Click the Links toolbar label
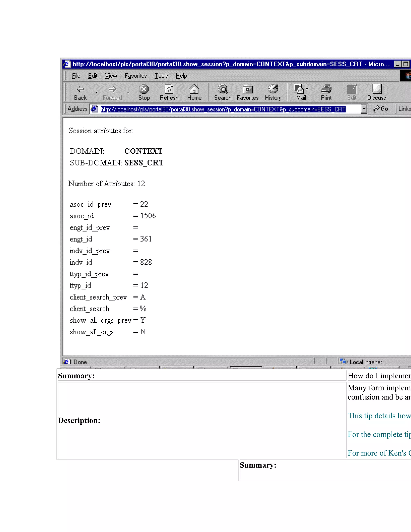 click(404, 109)
